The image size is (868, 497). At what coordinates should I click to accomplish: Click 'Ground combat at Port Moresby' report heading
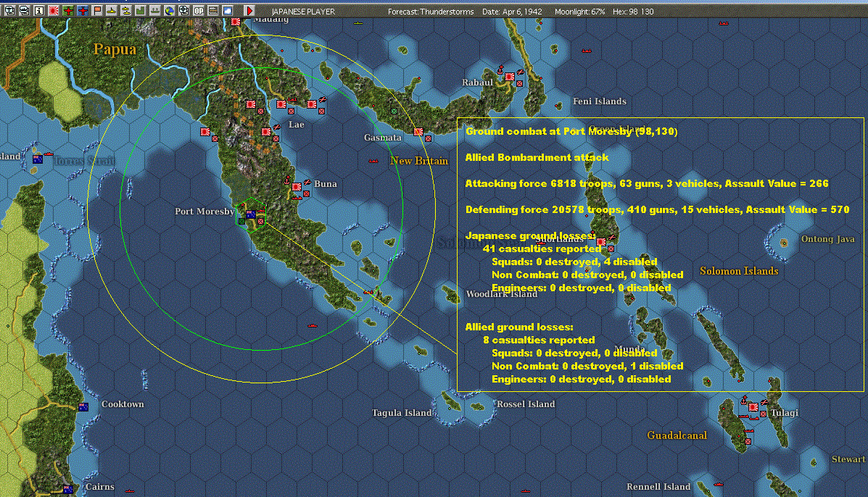click(571, 131)
